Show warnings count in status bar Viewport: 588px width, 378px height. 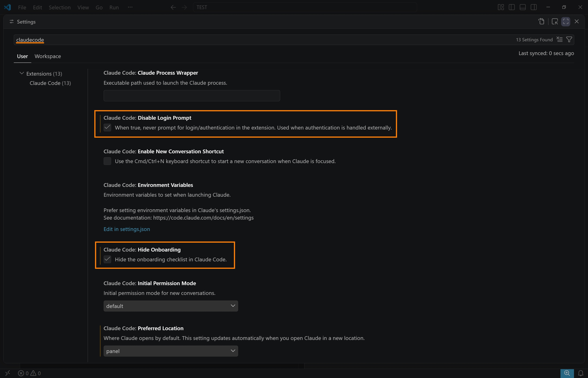(x=36, y=373)
